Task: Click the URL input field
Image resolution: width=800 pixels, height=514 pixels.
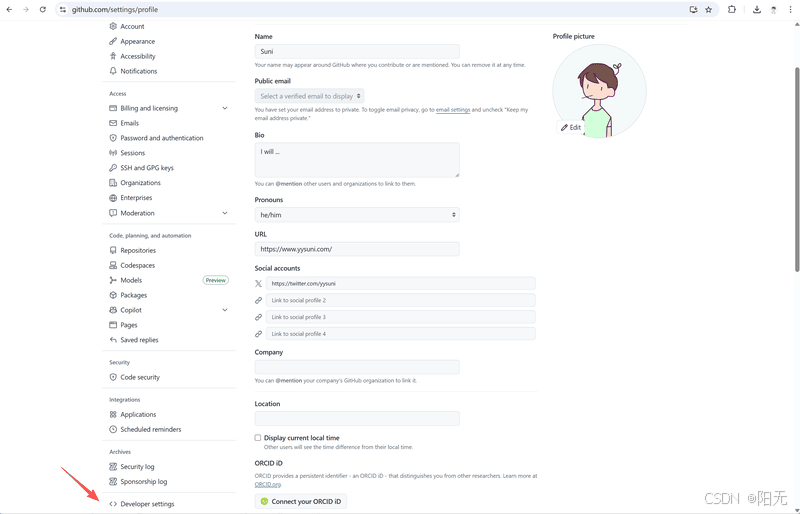Action: coord(357,249)
